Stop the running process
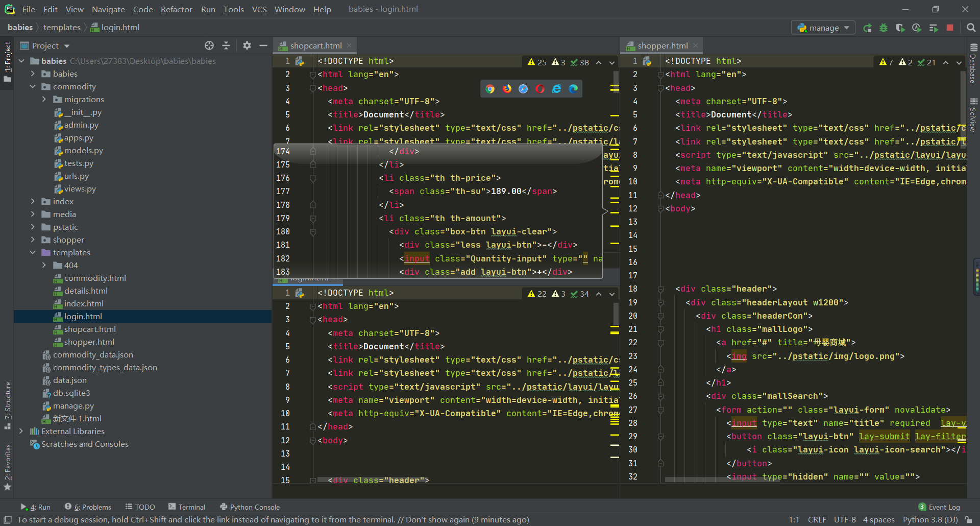The width and height of the screenshot is (980, 526). click(x=950, y=28)
